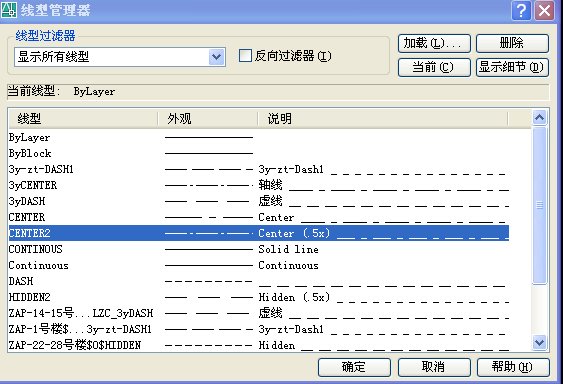This screenshot has width=563, height=384.
Task: Click the 删除 button
Action: click(512, 43)
